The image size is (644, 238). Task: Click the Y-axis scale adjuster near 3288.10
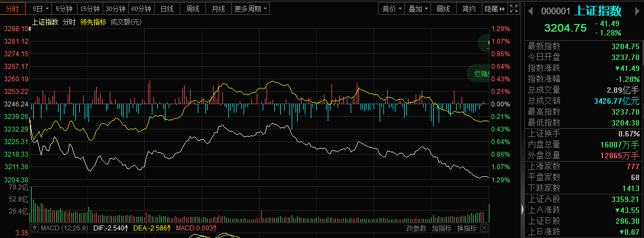(x=29, y=28)
